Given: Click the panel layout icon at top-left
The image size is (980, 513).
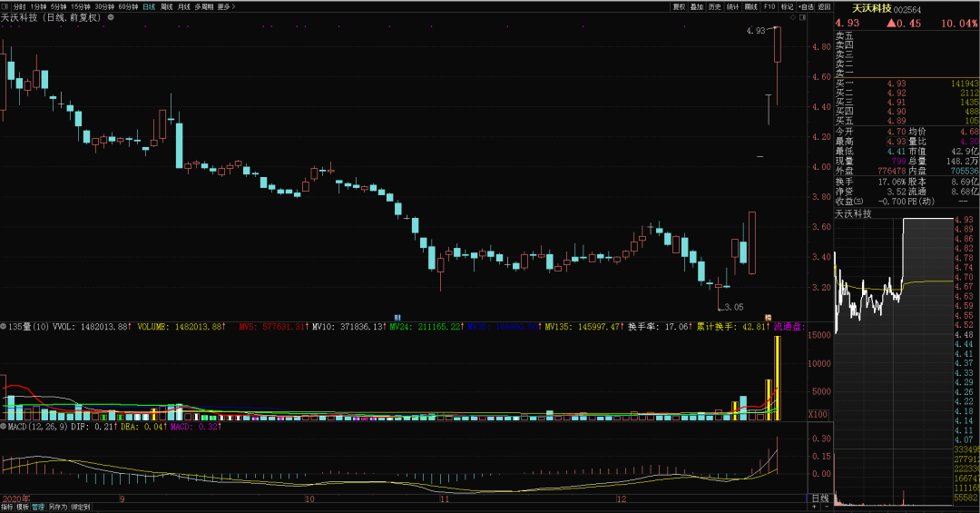Looking at the screenshot, I should tap(5, 7).
